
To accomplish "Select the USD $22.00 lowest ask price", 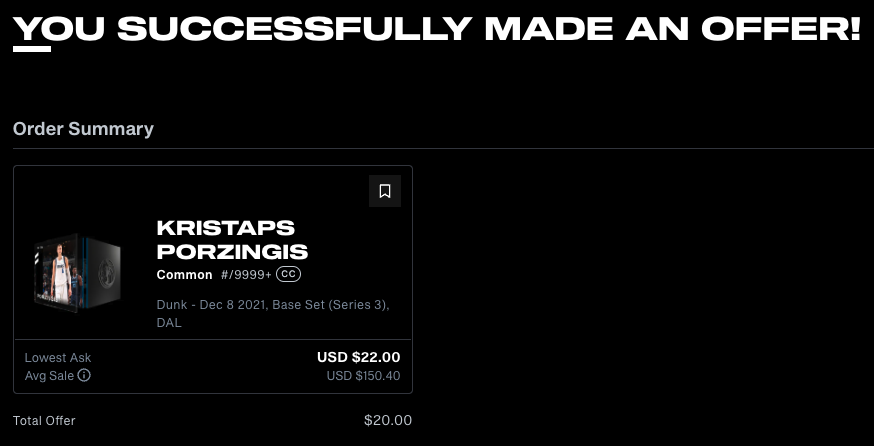I will click(358, 357).
